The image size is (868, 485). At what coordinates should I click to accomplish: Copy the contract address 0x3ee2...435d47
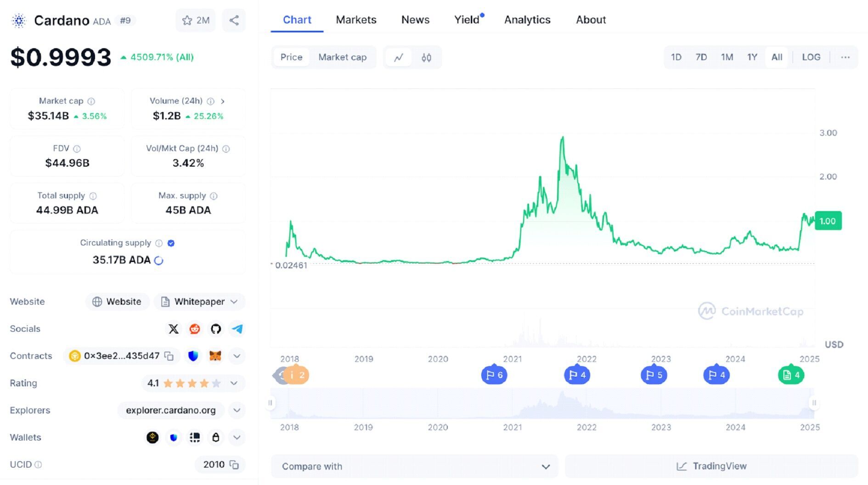169,356
